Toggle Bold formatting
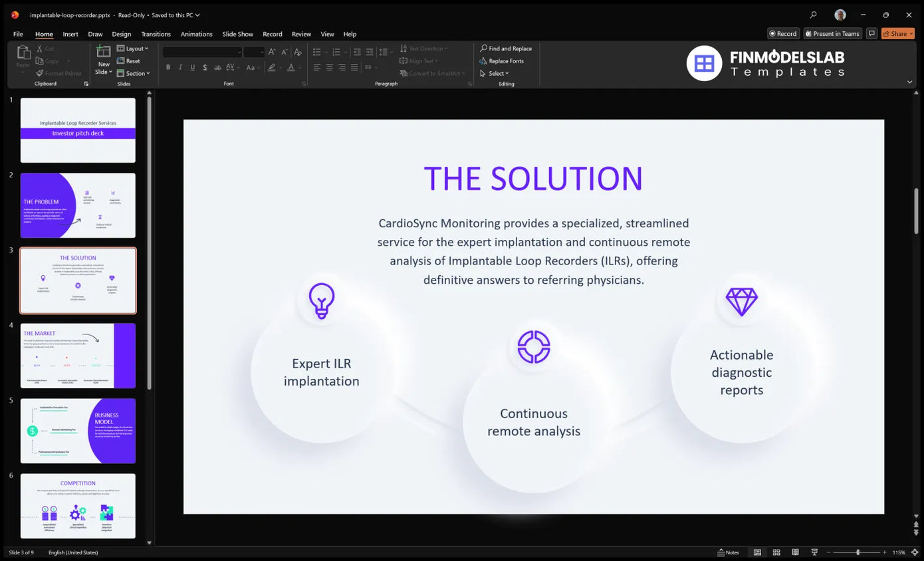This screenshot has height=561, width=924. tap(168, 67)
